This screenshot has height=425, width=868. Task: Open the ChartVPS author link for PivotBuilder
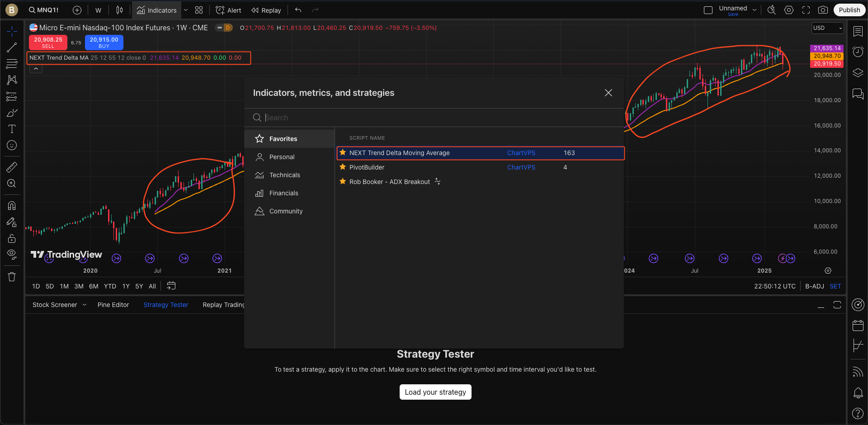pyautogui.click(x=521, y=167)
